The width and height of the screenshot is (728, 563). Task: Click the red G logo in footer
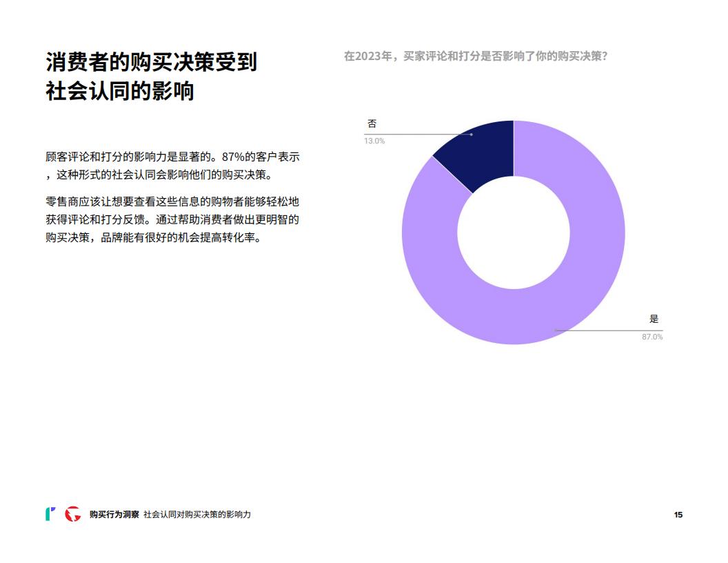pyautogui.click(x=72, y=514)
